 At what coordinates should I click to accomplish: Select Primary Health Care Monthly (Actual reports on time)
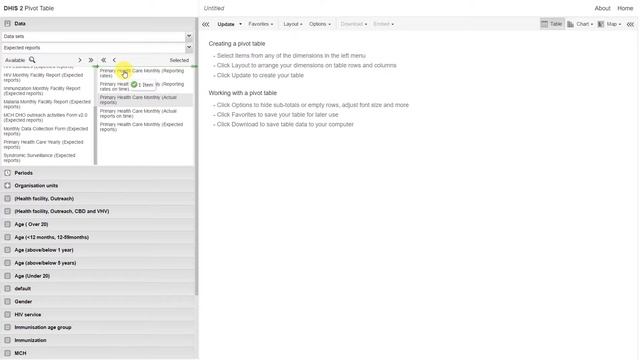click(x=145, y=113)
